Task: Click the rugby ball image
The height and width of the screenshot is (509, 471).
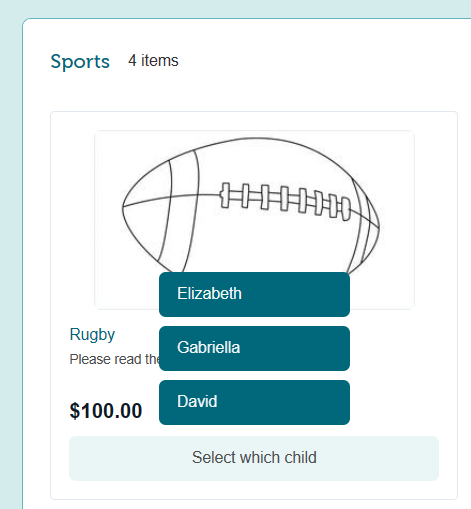Action: point(254,220)
